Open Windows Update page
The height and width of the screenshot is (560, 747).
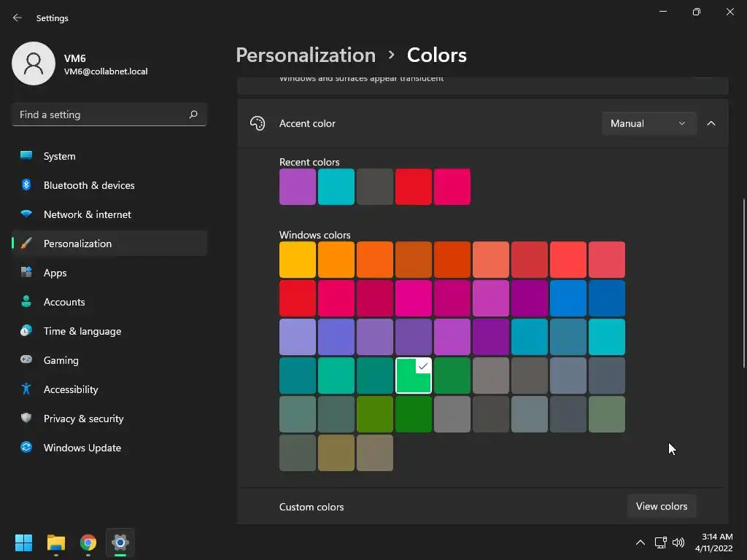point(109,448)
